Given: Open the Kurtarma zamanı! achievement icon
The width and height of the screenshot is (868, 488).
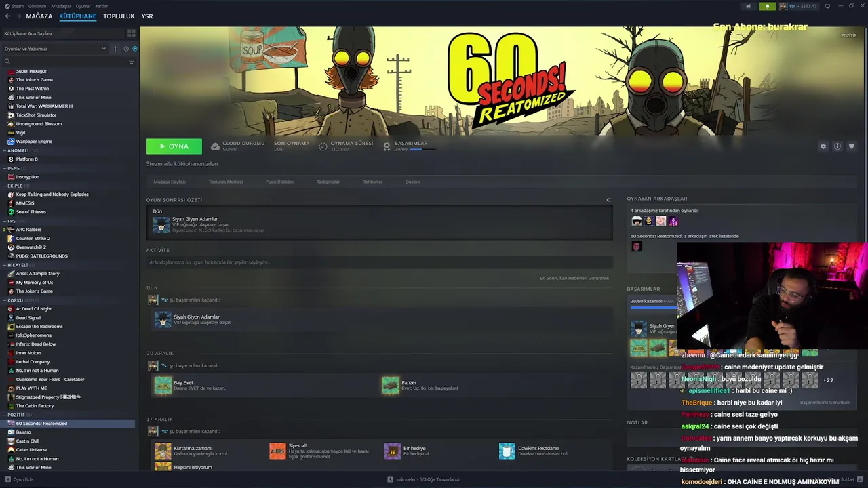Looking at the screenshot, I should point(163,451).
